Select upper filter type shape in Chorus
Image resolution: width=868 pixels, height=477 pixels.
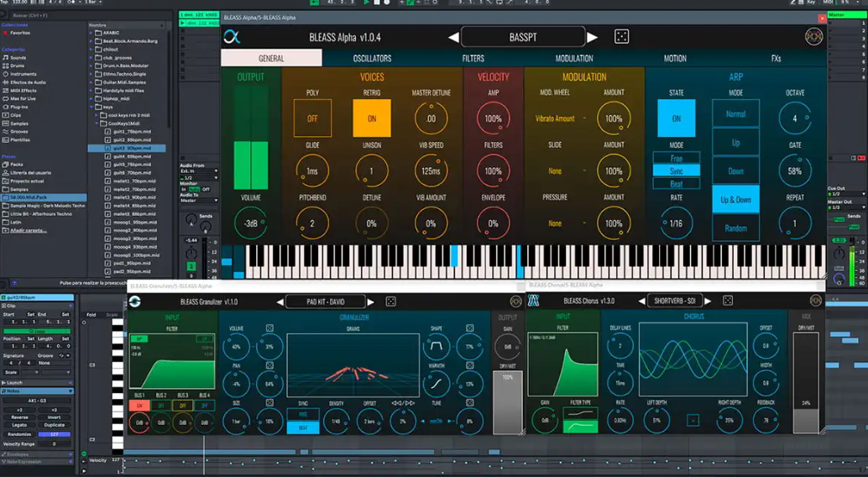[580, 413]
